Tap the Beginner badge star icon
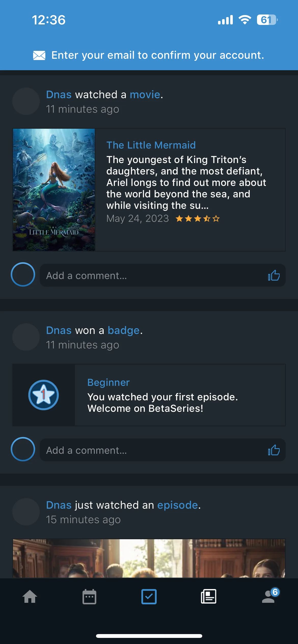The width and height of the screenshot is (298, 644). coord(44,395)
